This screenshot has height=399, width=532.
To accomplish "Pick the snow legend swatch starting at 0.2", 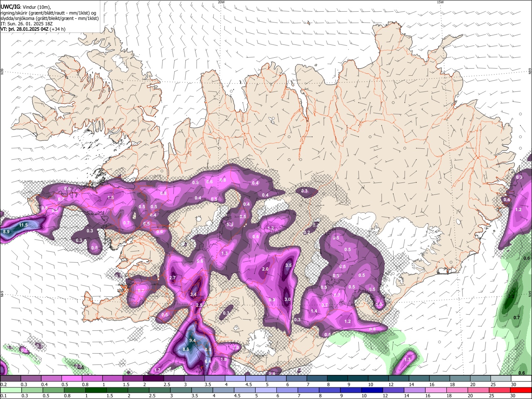I will point(10,378).
